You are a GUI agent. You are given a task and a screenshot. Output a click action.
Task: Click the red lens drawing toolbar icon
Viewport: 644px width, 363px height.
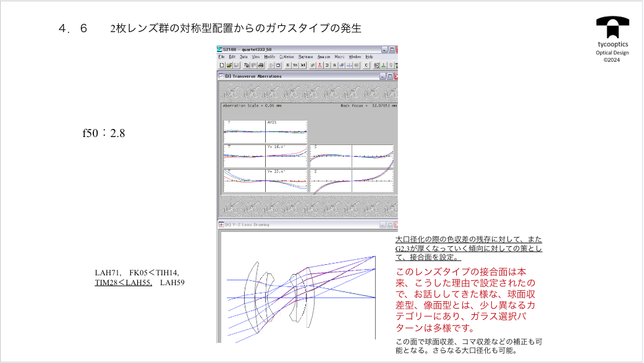320,65
